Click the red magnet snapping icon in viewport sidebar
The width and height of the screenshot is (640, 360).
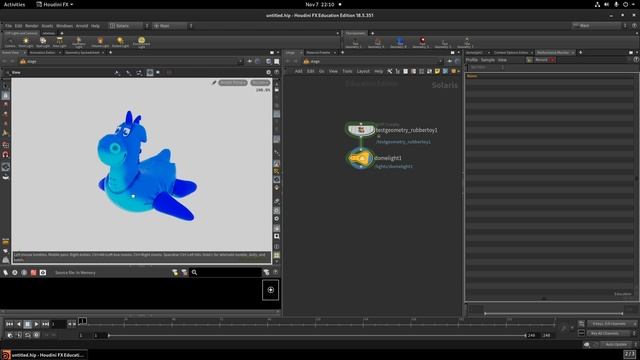tap(6, 155)
